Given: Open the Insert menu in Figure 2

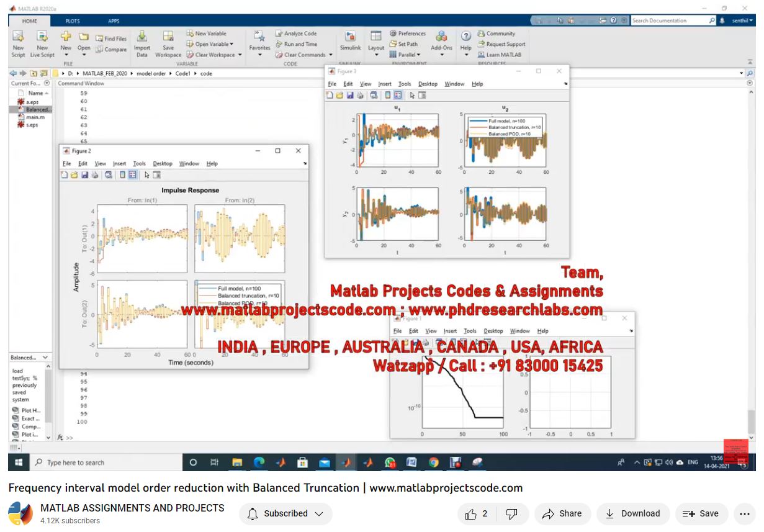Looking at the screenshot, I should click(x=119, y=164).
